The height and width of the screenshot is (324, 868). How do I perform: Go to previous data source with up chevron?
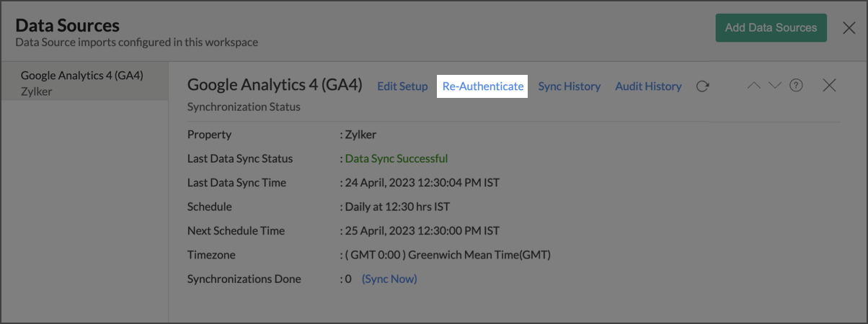pos(753,86)
